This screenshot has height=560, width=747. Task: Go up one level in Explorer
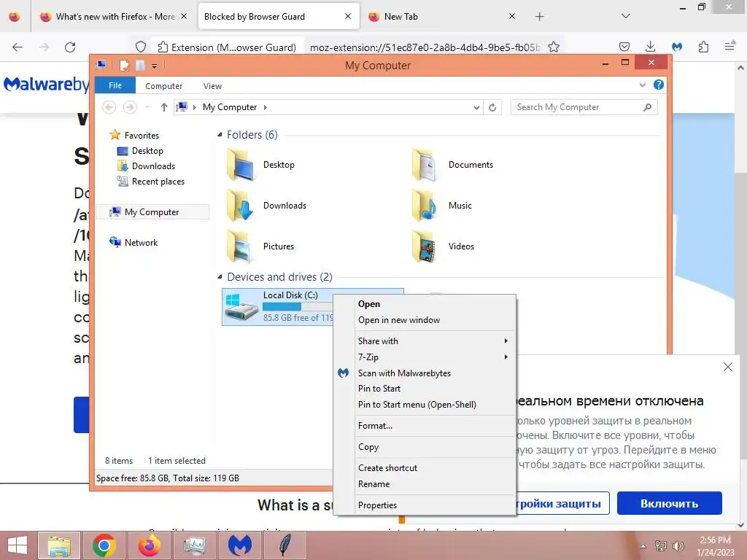pyautogui.click(x=164, y=107)
